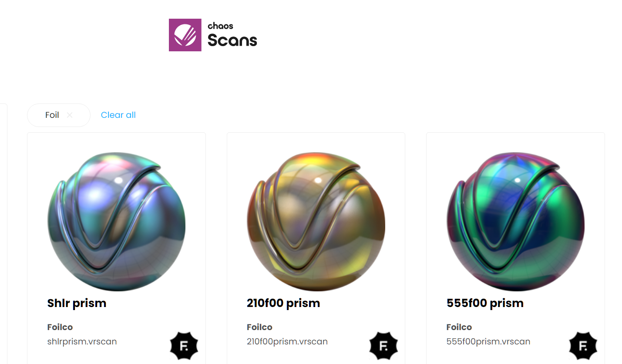
Task: Click the Clear all link
Action: (118, 115)
